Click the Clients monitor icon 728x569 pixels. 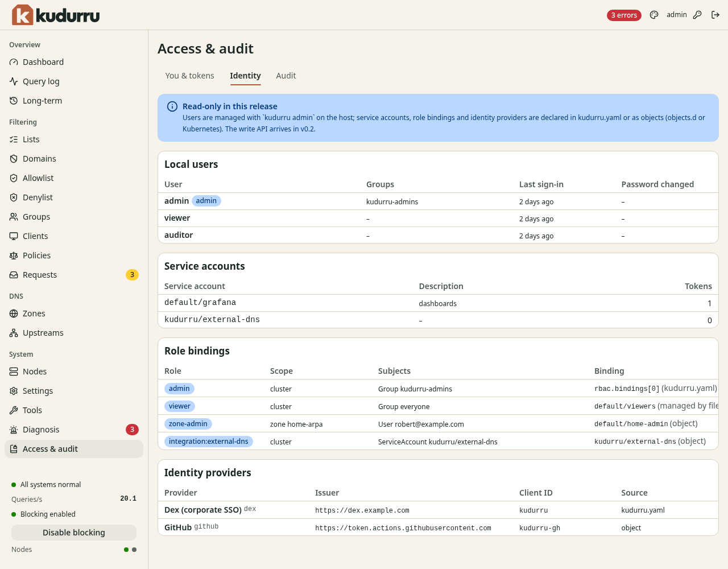click(x=14, y=236)
